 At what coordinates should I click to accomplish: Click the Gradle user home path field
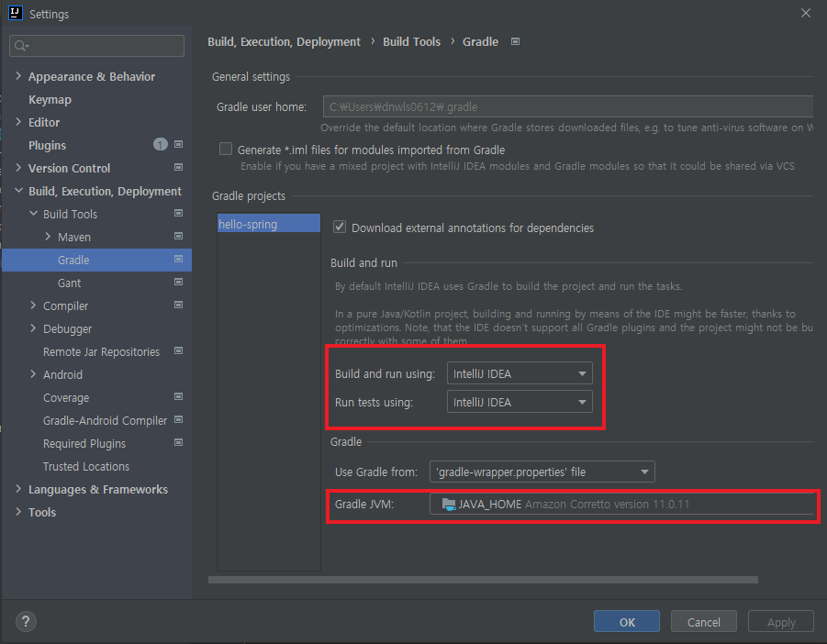pos(567,106)
